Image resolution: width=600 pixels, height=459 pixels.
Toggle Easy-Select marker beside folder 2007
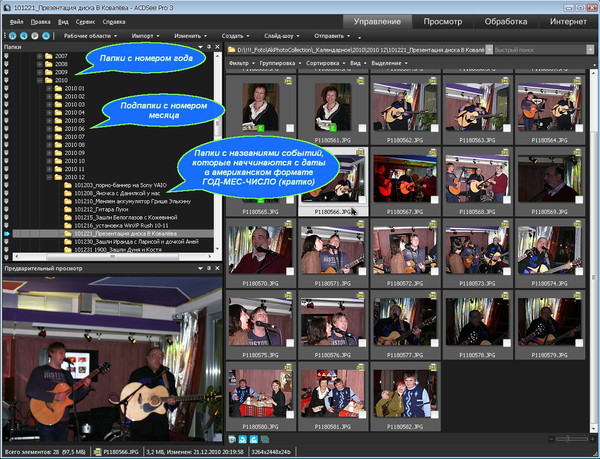[x=6, y=56]
